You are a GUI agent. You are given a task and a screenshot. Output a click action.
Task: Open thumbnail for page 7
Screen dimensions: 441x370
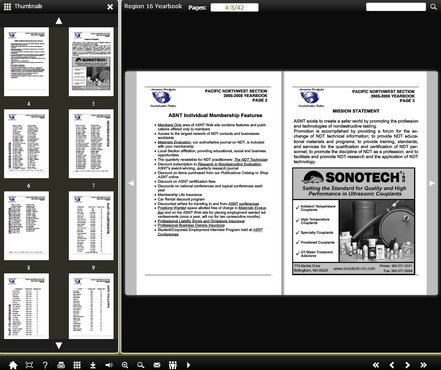tap(91, 144)
